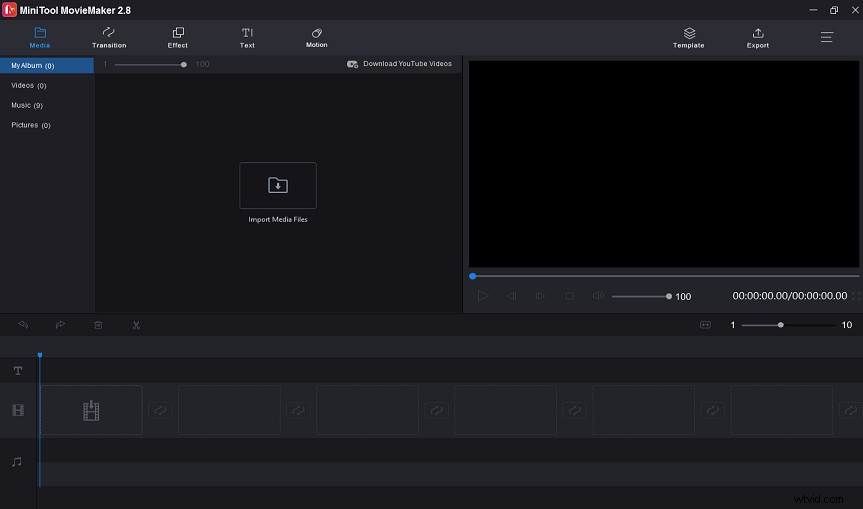Image resolution: width=863 pixels, height=509 pixels.
Task: Click the MiniTool MovieMaker app logo
Action: (x=9, y=10)
